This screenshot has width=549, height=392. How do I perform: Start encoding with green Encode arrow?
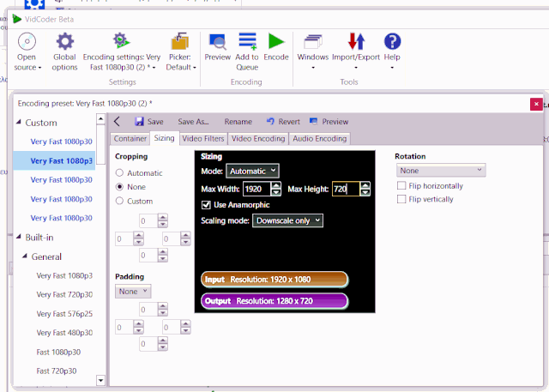click(x=276, y=41)
